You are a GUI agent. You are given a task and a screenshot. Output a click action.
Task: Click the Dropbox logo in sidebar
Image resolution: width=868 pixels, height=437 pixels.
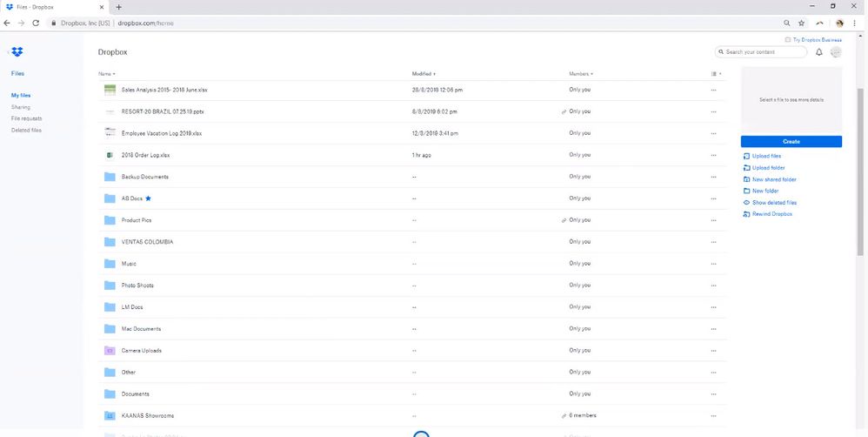click(17, 52)
